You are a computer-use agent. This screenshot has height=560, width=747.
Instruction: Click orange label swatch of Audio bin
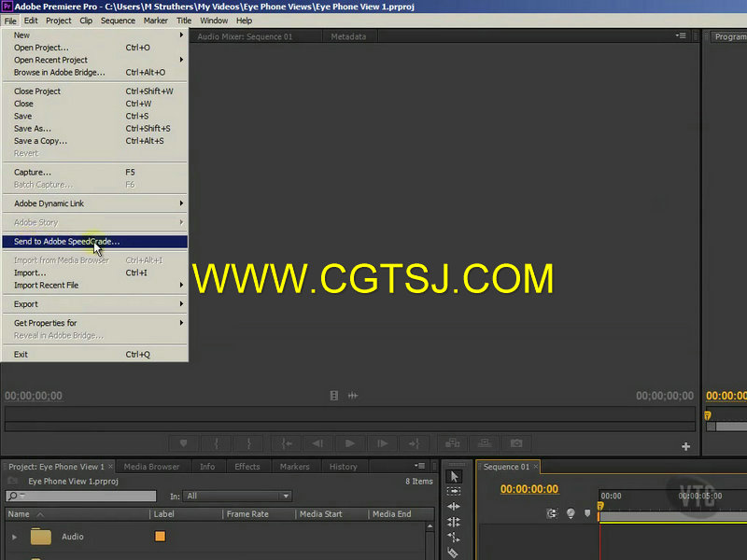160,537
